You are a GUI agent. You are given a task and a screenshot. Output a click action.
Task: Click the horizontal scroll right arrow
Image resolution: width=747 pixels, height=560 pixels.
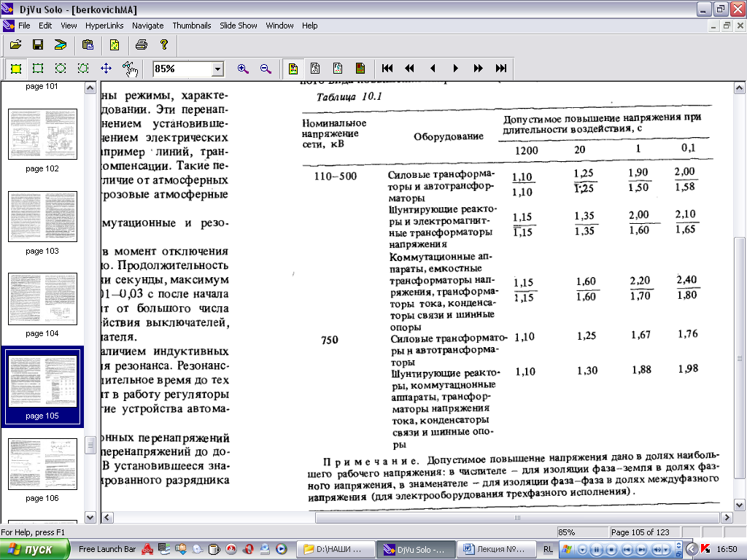[727, 517]
